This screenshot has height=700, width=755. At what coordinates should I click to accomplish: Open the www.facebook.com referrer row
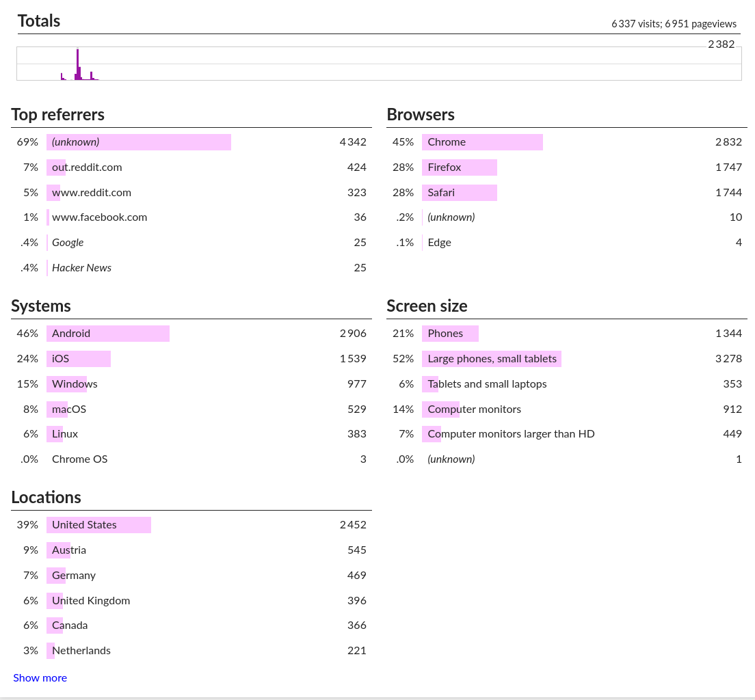point(99,217)
